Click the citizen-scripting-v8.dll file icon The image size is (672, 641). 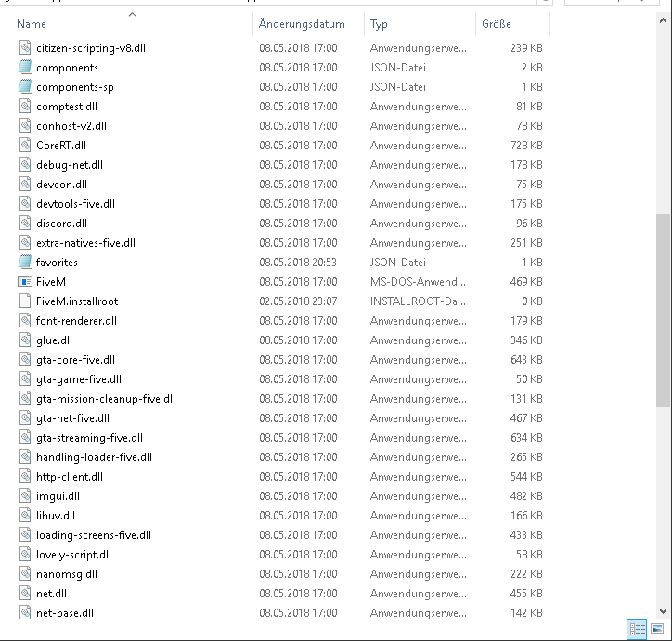[25, 47]
